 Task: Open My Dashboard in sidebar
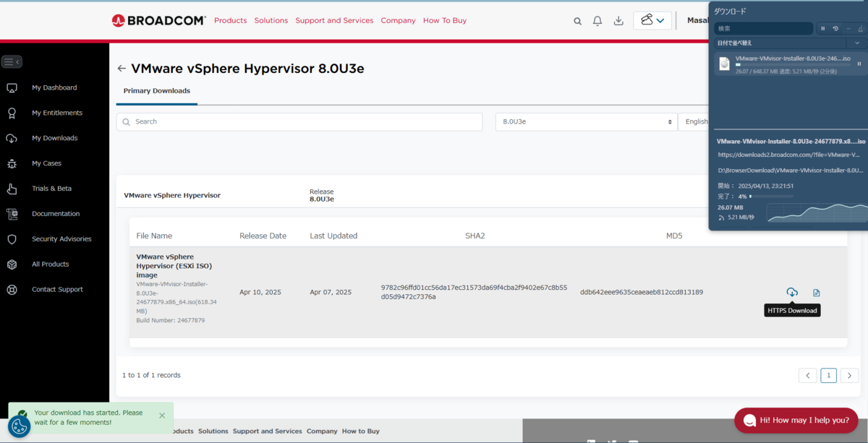pyautogui.click(x=54, y=87)
